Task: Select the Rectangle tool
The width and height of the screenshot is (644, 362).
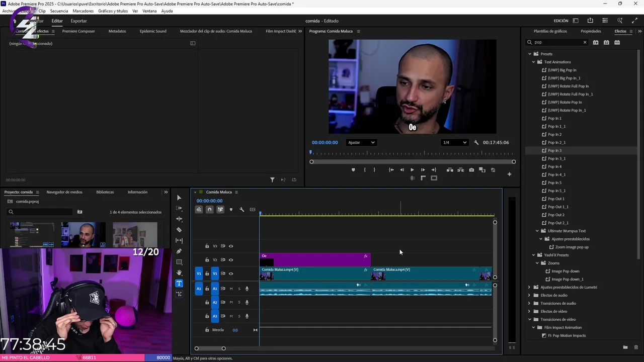Action: [x=179, y=262]
